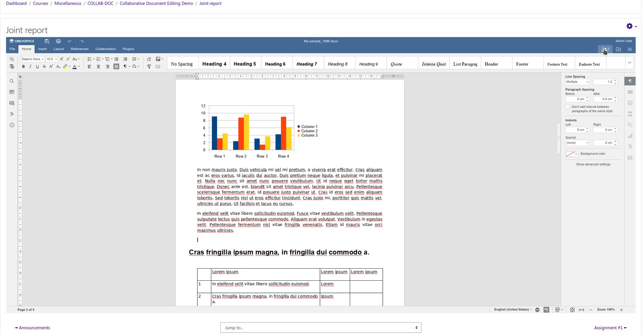Open Image settings in right sidebar

tap(630, 103)
